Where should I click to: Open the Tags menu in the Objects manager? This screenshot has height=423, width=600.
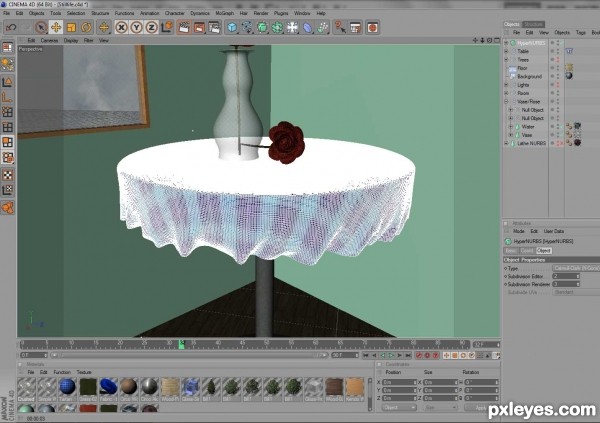coord(581,33)
